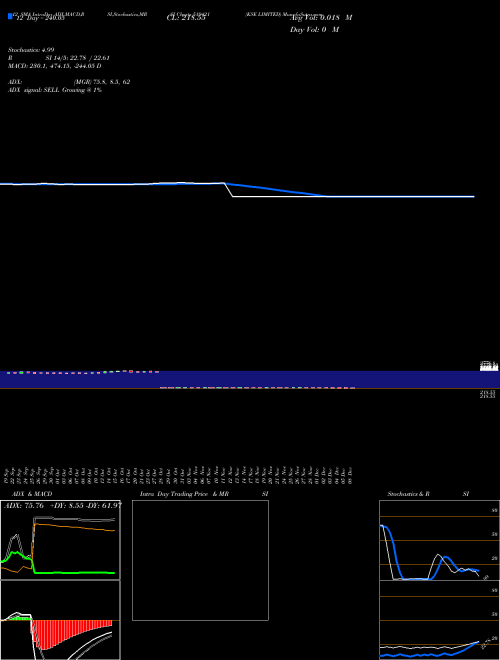
Task: Click the 'Stochastics: 4.99' readout
Action: coord(31,50)
